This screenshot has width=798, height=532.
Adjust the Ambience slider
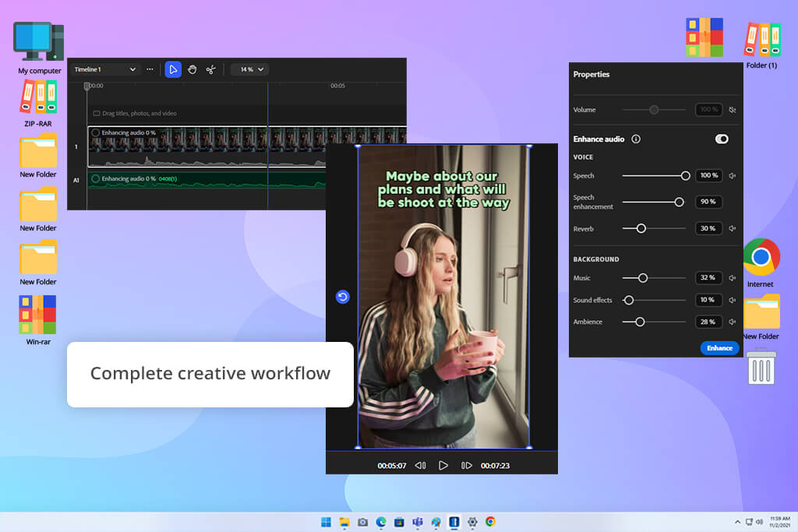point(640,322)
